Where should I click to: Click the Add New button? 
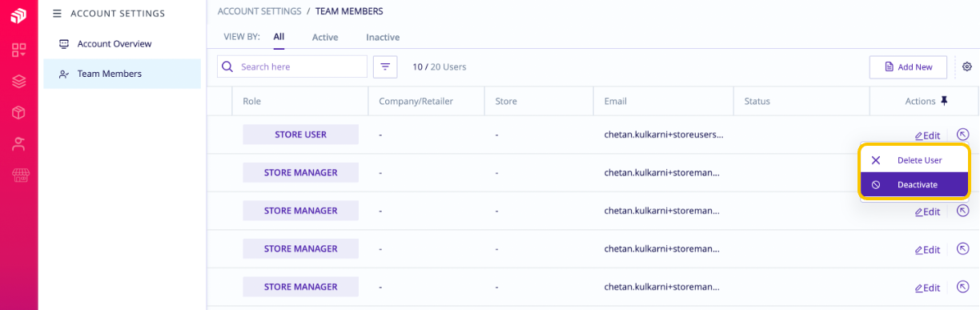908,67
